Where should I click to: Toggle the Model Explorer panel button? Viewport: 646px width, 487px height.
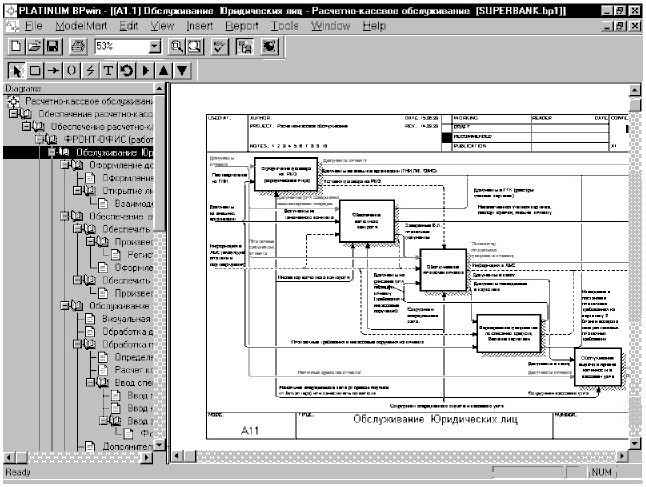tap(245, 46)
